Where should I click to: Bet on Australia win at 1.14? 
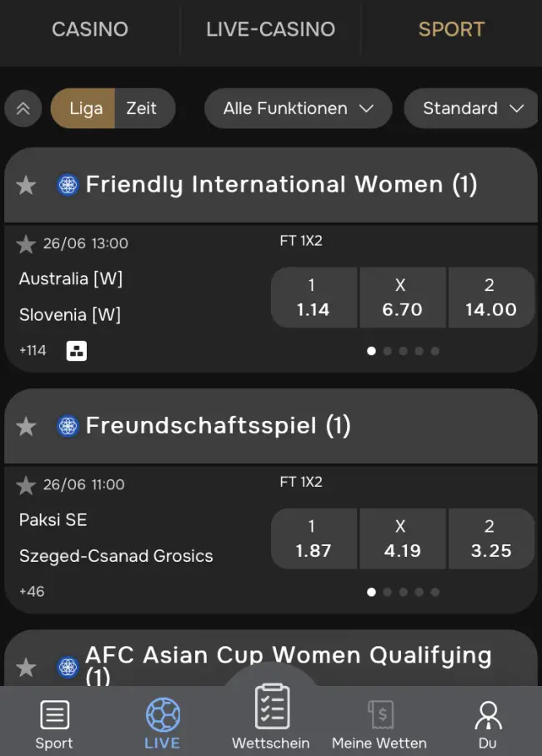click(x=314, y=298)
